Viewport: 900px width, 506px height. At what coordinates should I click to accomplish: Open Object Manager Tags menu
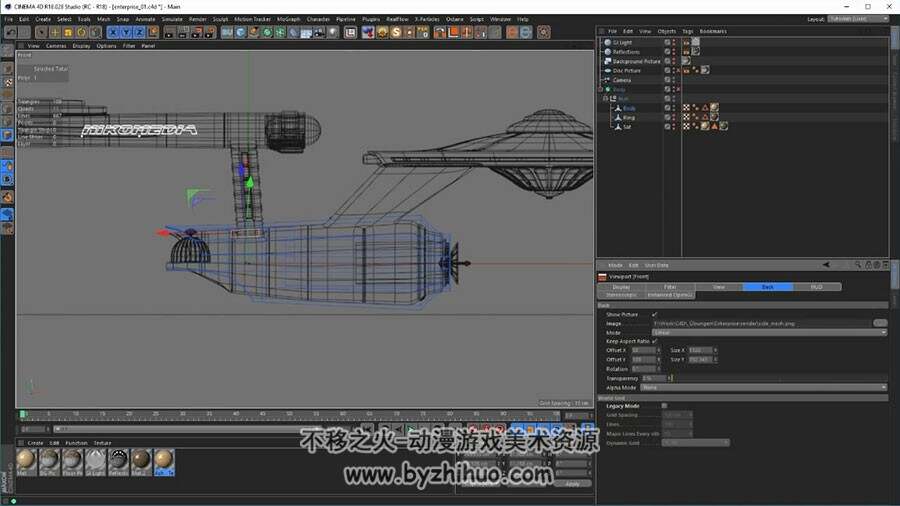tap(688, 31)
